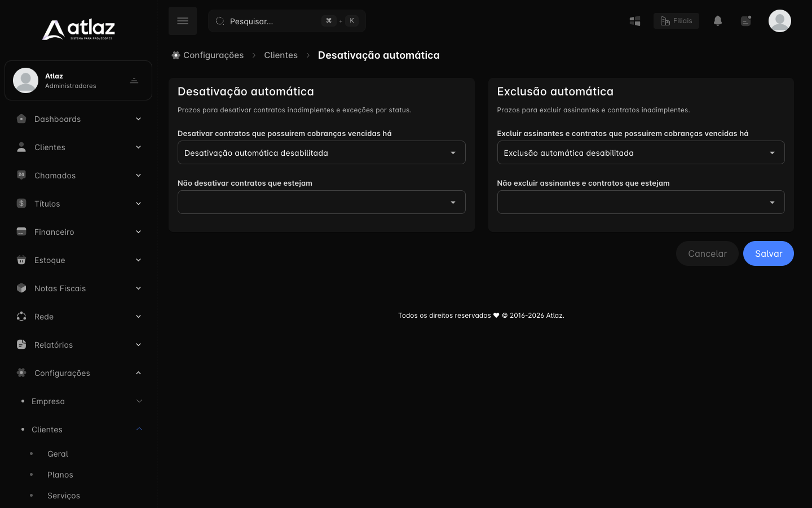Open the Relatórios sidebar menu
This screenshot has height=508, width=812.
[78, 345]
